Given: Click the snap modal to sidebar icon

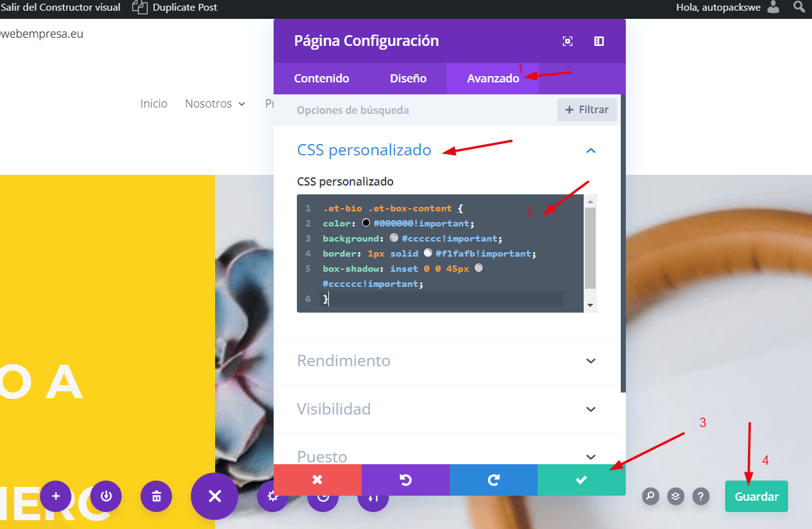Looking at the screenshot, I should 599,41.
